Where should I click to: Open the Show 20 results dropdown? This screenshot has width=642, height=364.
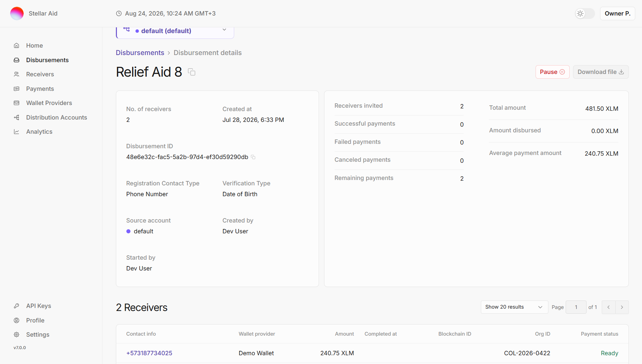(x=514, y=307)
